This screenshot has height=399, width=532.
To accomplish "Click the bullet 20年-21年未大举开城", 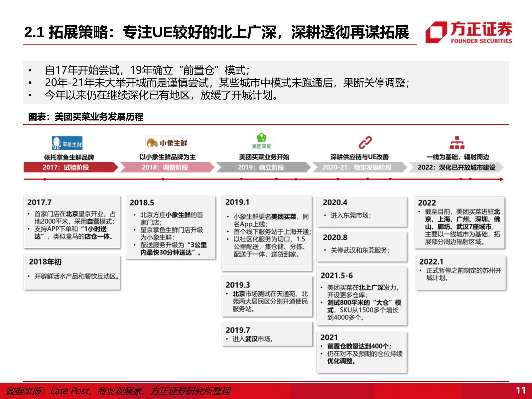I will pos(227,83).
